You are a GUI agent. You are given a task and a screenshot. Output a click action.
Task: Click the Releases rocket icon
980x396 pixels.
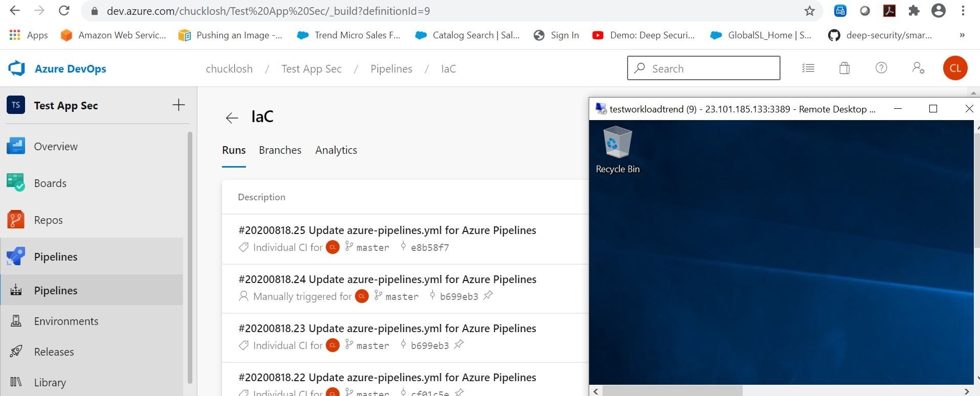(x=16, y=352)
